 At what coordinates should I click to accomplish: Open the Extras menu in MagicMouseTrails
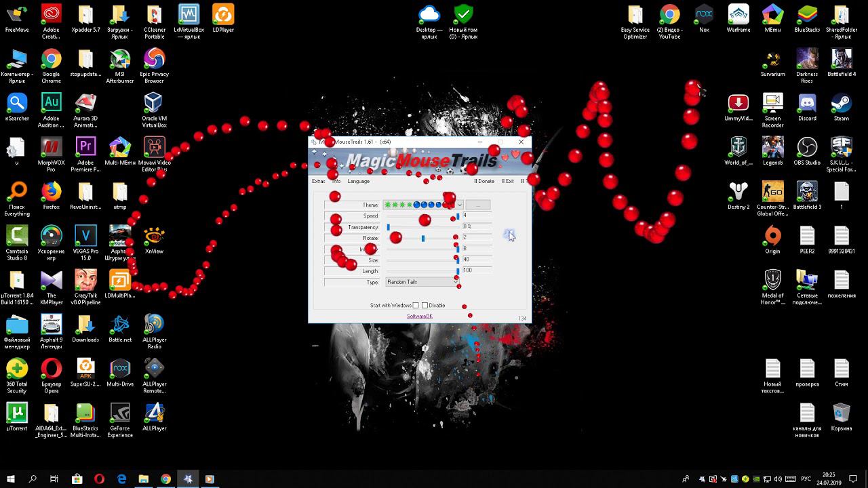318,181
